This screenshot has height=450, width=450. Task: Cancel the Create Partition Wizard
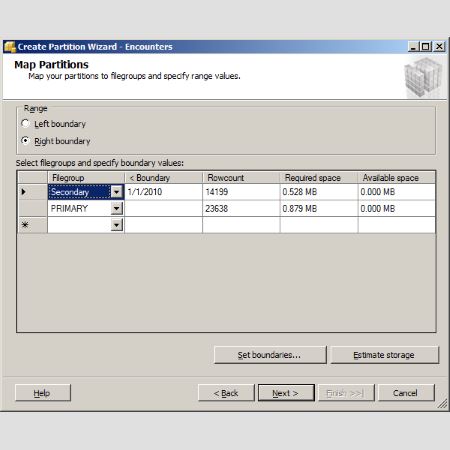[406, 393]
